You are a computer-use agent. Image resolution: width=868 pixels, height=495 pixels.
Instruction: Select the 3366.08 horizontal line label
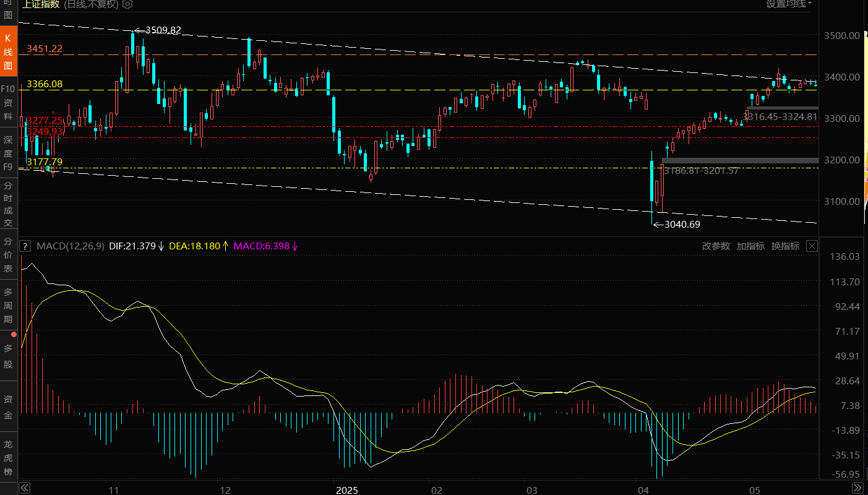(45, 84)
